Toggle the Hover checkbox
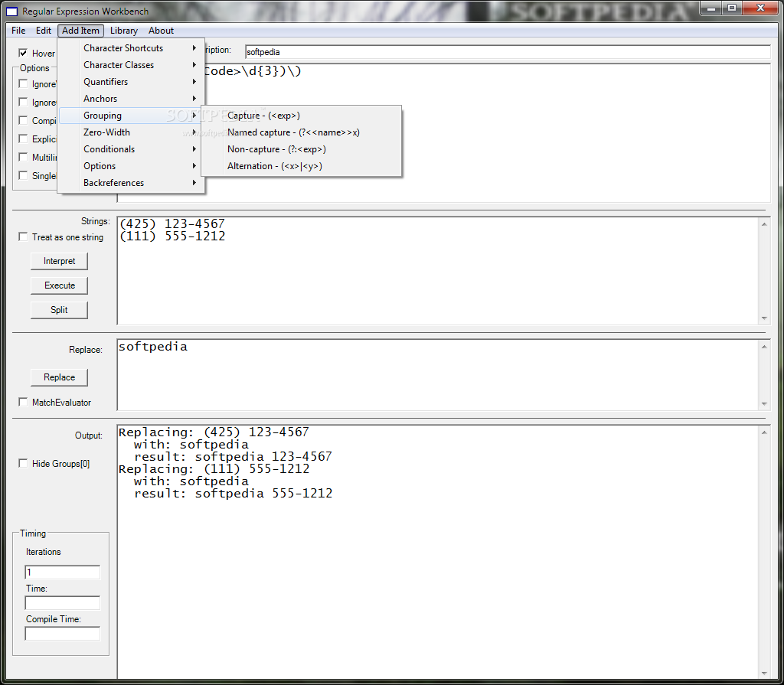This screenshot has width=784, height=685. click(23, 53)
